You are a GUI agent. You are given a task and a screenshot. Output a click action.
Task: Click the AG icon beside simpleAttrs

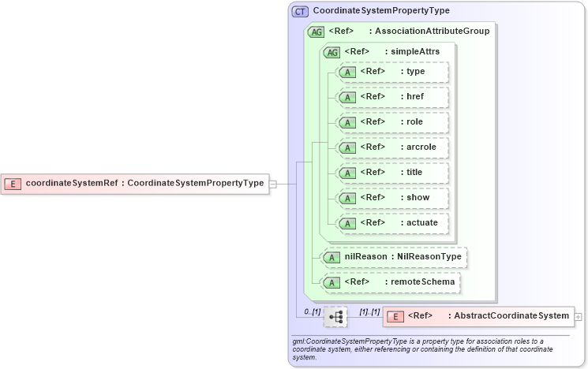pos(331,53)
